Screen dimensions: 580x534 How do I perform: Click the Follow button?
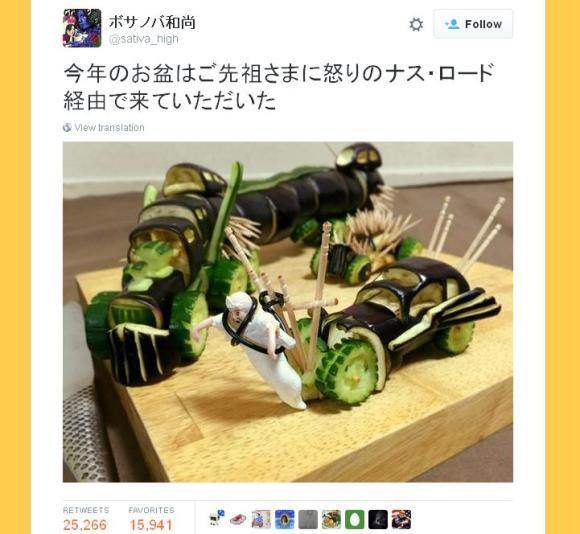click(x=473, y=24)
